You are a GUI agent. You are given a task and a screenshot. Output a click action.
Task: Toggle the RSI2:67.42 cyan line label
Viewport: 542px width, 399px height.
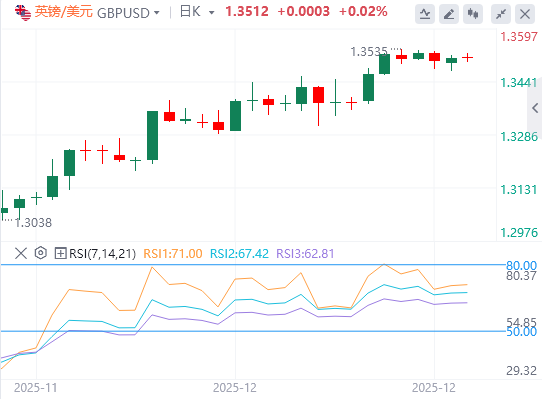click(239, 254)
